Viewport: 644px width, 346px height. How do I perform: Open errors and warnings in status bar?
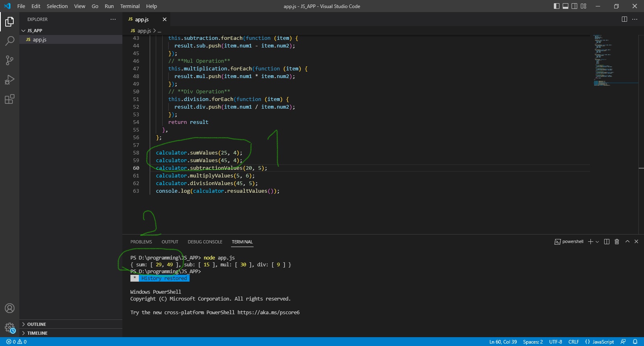pos(17,342)
